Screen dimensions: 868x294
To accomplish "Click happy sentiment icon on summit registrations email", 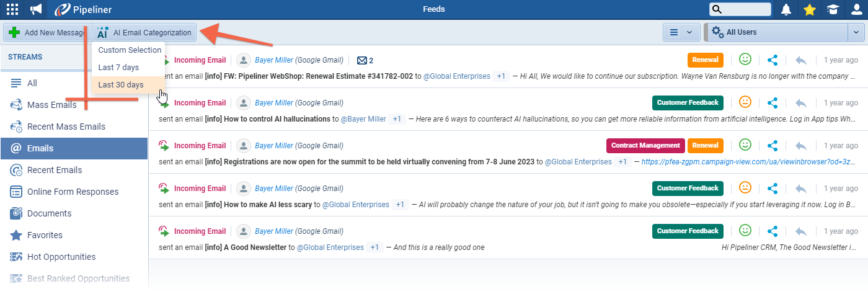I will tap(745, 145).
